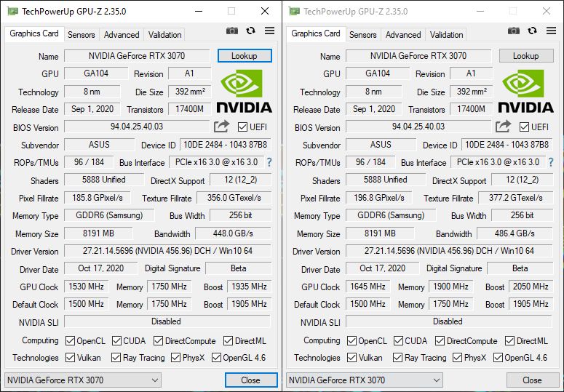Click the Bus Interface question mark in left window
This screenshot has height=392, width=564.
tap(269, 162)
